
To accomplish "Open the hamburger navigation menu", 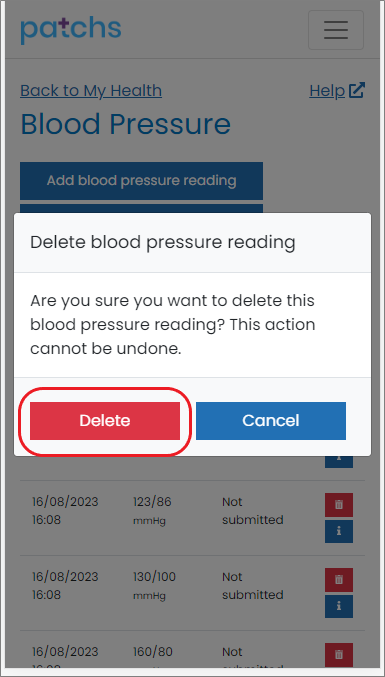I will click(x=336, y=30).
